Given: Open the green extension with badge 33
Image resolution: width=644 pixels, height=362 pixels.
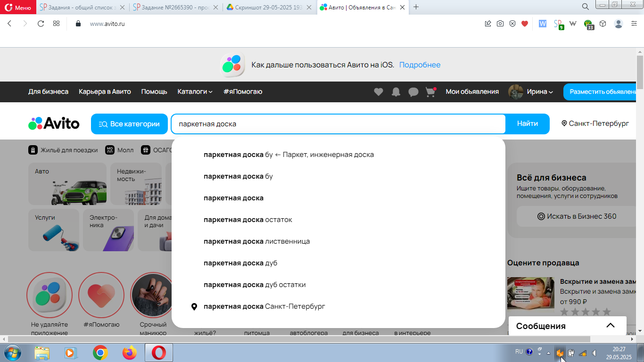Looking at the screenshot, I should click(589, 24).
